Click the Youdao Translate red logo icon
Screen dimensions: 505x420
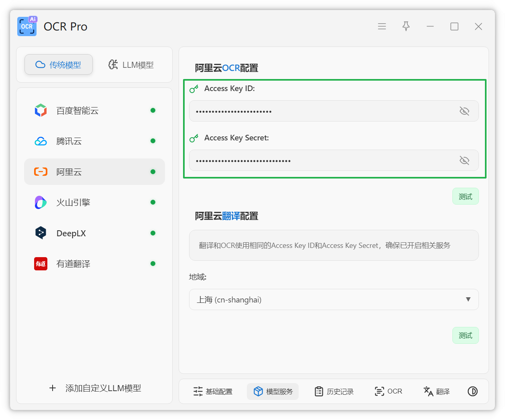(x=41, y=264)
